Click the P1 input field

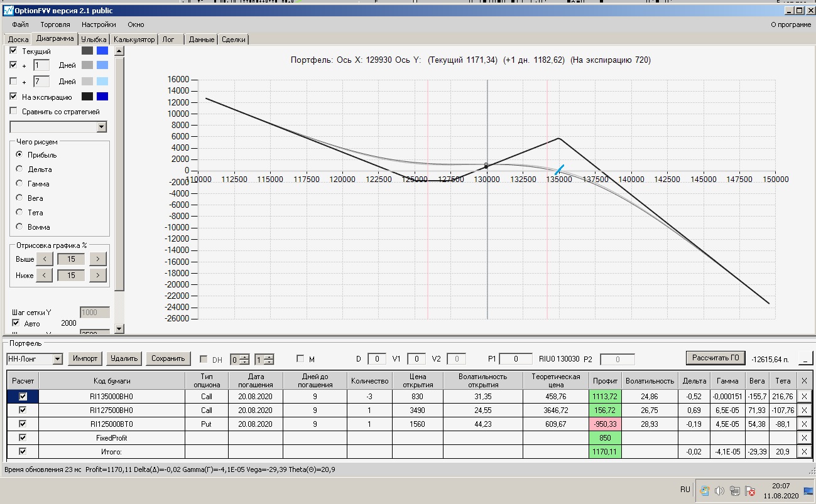[x=514, y=359]
